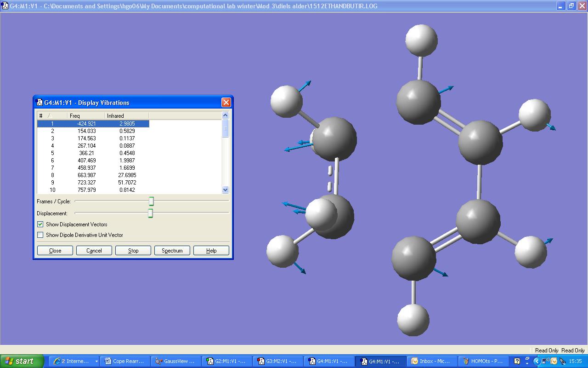Click the Frames / Cycle slider handle
588x368 pixels.
151,201
